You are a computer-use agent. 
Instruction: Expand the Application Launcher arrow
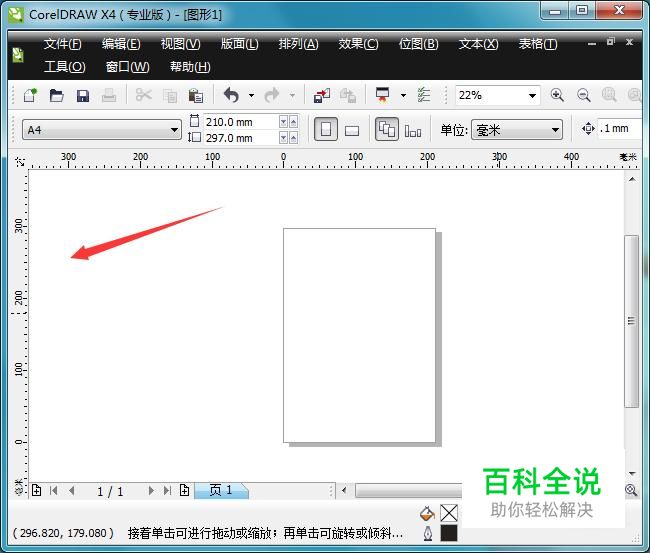[403, 95]
